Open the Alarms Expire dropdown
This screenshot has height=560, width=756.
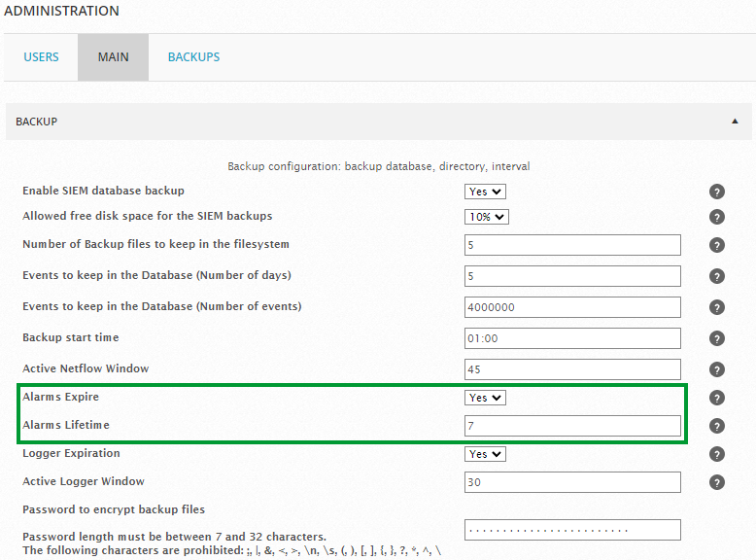point(485,398)
